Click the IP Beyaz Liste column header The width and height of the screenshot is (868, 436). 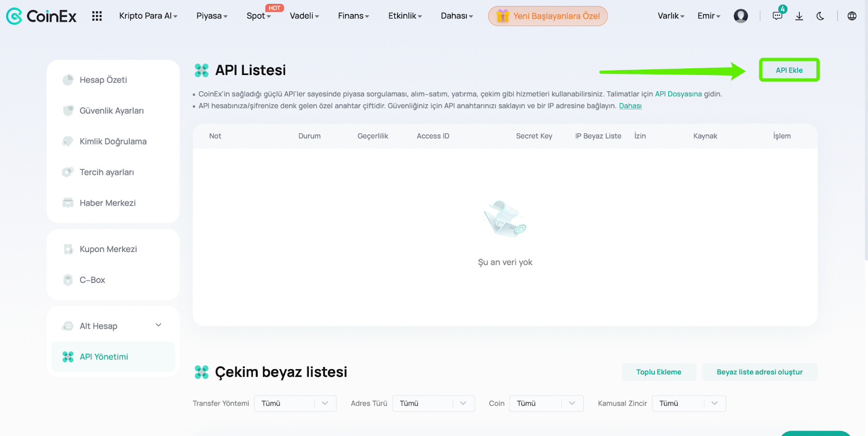598,136
